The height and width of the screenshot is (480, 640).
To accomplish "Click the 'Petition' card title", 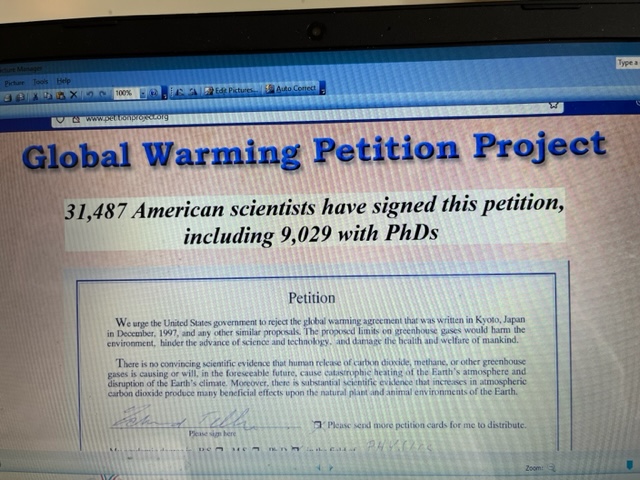I will tap(312, 298).
